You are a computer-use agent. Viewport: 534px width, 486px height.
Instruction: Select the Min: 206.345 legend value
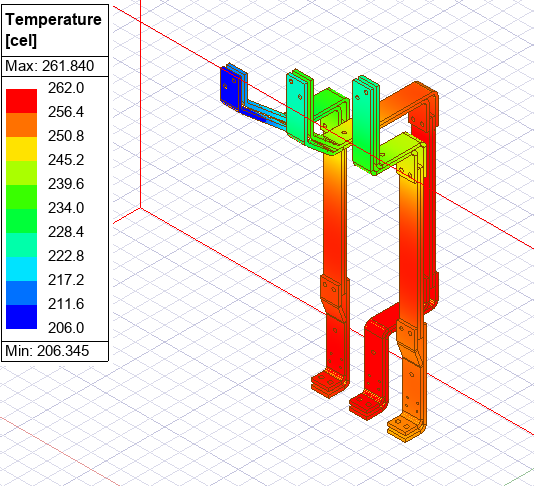tap(47, 351)
